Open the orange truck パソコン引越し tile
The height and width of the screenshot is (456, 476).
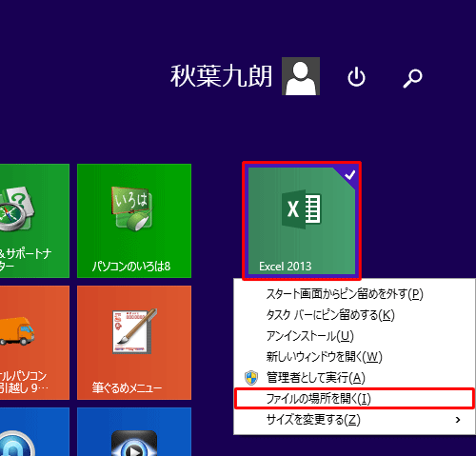click(x=34, y=343)
